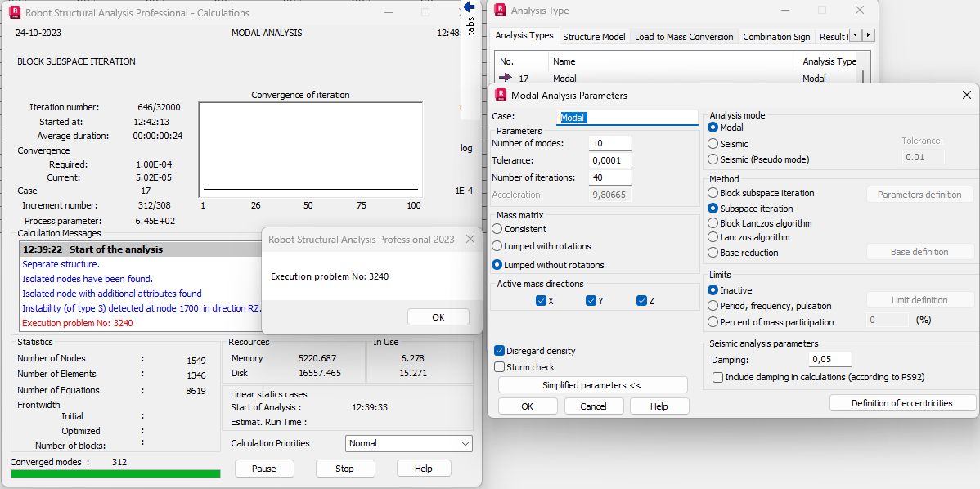
Task: Click the arrow marker next to analysis case 17
Action: pos(506,78)
